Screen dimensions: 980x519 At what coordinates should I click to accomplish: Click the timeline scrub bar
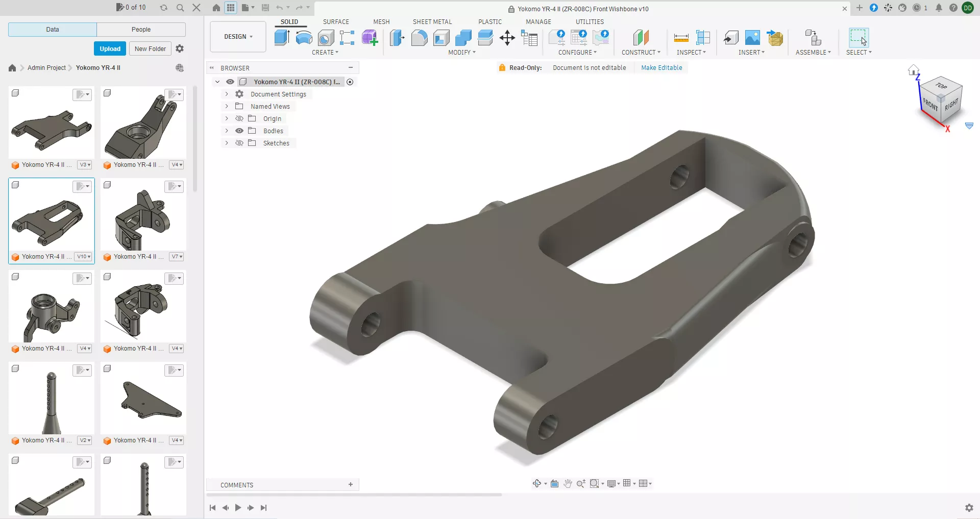(x=354, y=495)
